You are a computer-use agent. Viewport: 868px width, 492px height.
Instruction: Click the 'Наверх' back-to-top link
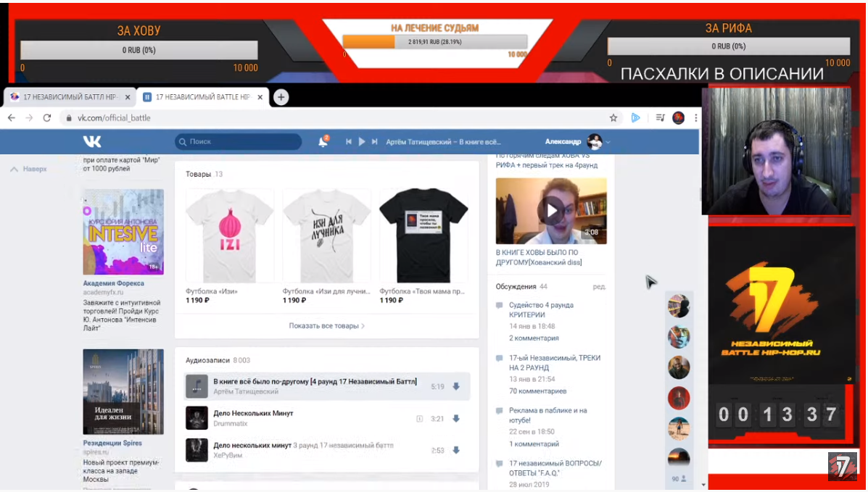pyautogui.click(x=29, y=169)
